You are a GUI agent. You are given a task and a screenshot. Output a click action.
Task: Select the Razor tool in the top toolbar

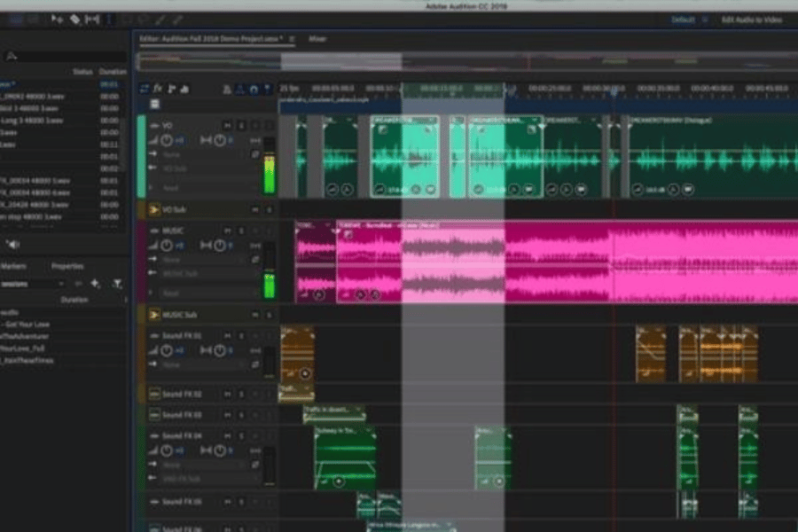[75, 19]
